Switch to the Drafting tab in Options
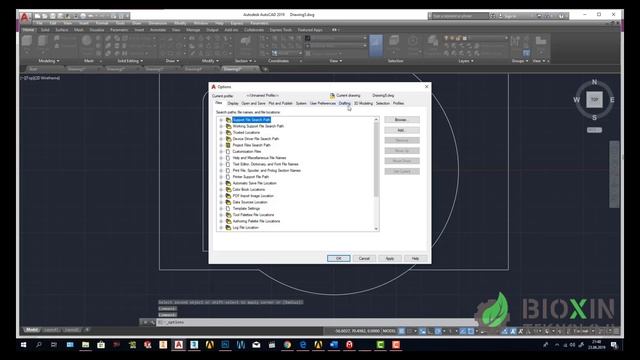The height and width of the screenshot is (360, 640). 344,103
